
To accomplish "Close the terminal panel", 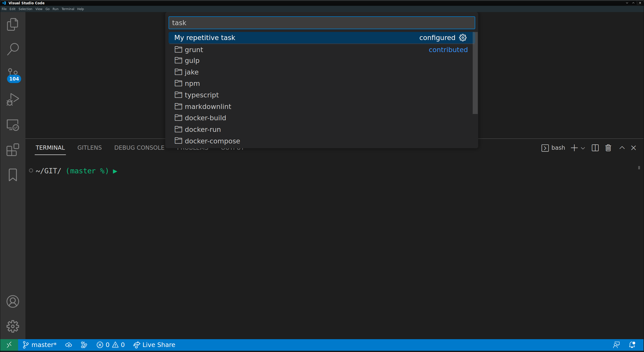I will click(x=633, y=148).
